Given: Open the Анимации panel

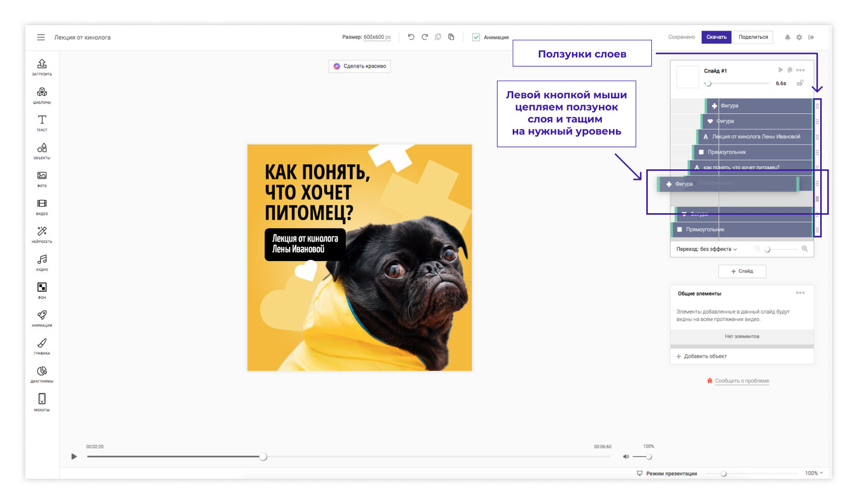Looking at the screenshot, I should [42, 318].
